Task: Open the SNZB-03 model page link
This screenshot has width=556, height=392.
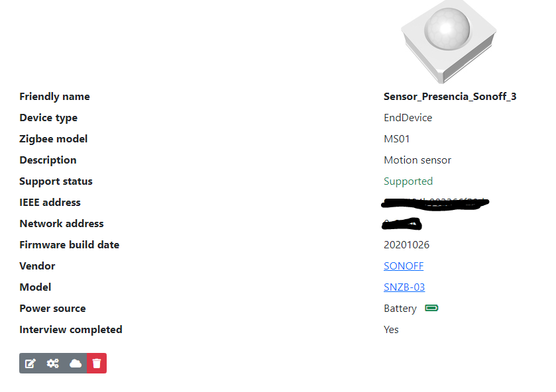Action: click(x=404, y=287)
